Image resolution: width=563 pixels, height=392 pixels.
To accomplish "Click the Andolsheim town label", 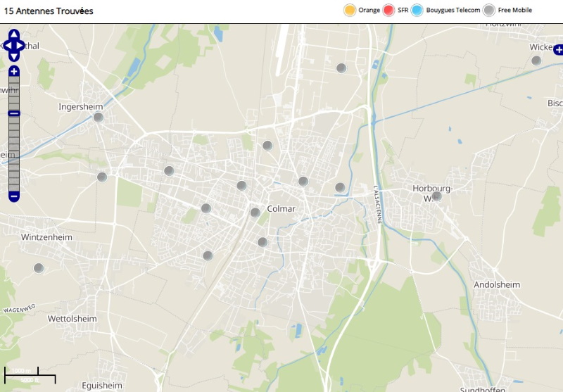I will 496,284.
